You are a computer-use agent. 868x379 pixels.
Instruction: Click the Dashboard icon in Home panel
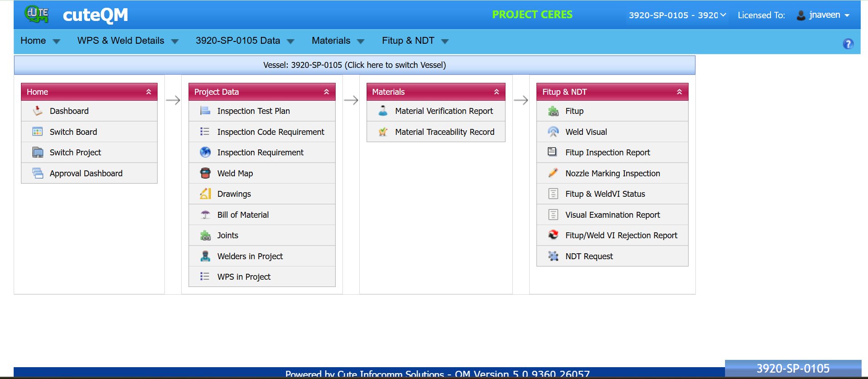click(38, 111)
